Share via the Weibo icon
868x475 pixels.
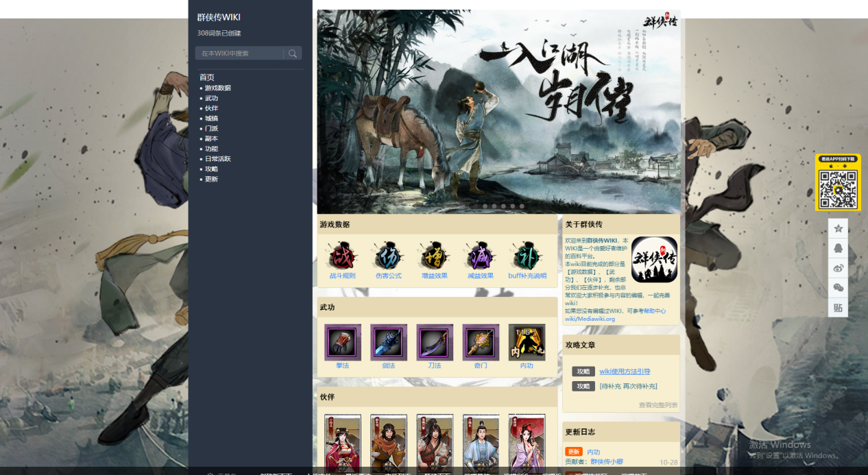(x=838, y=268)
